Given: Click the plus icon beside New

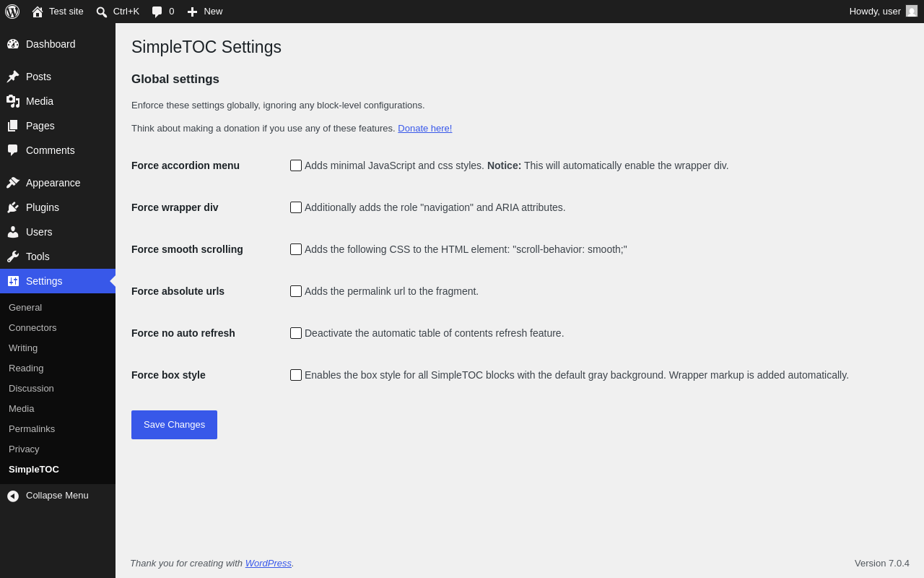Looking at the screenshot, I should (192, 12).
